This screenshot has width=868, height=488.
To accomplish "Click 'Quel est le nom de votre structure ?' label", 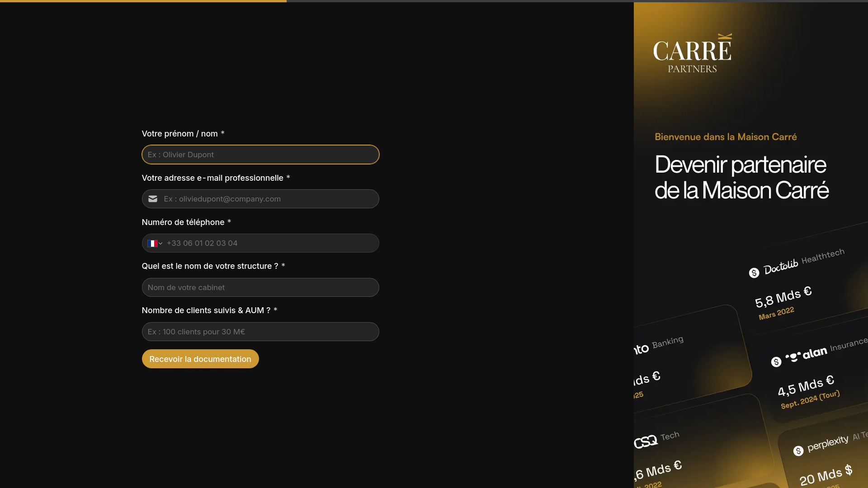I will point(210,266).
